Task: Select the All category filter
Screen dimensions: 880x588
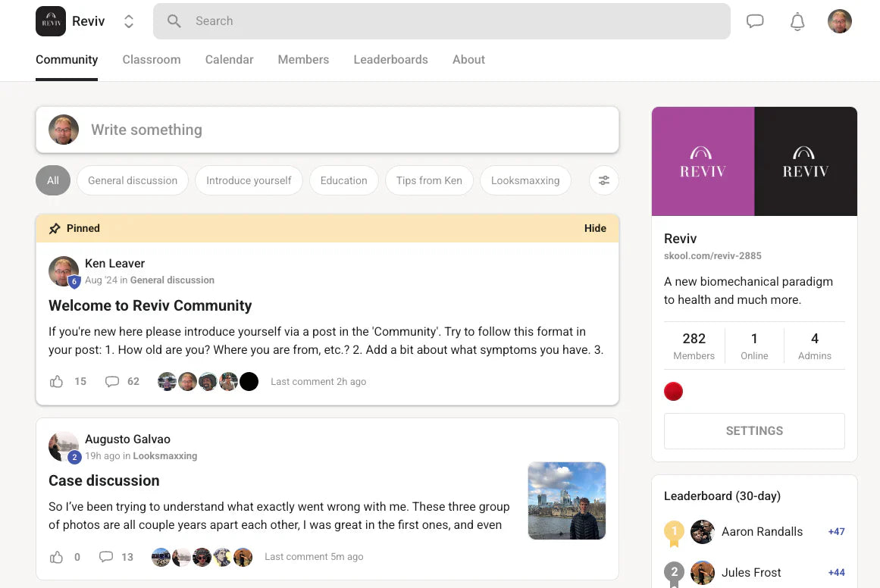Action: tap(53, 180)
